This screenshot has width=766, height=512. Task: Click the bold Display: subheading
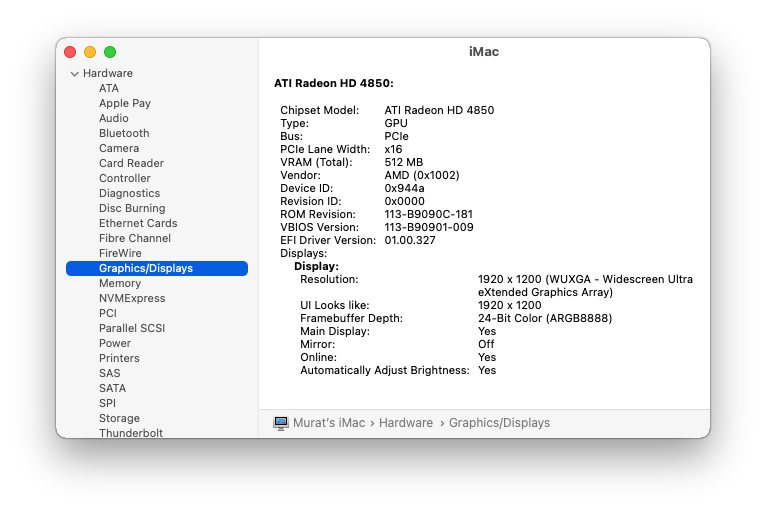click(x=316, y=266)
